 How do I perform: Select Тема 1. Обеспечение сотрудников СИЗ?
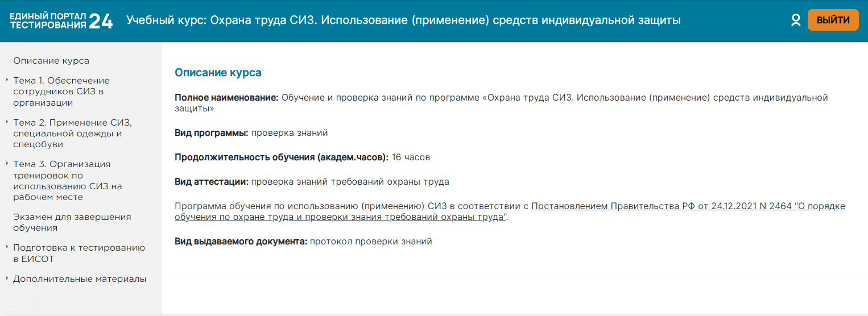(61, 92)
